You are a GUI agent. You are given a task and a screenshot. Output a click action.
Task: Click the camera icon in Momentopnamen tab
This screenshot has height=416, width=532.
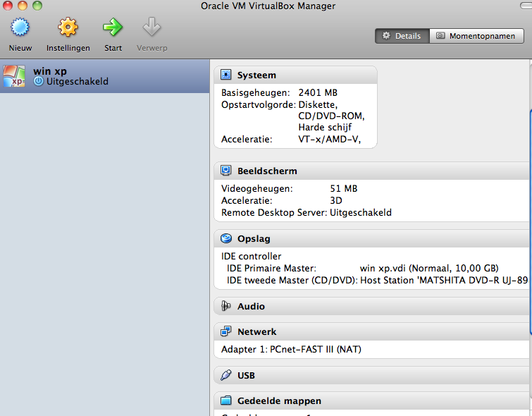pyautogui.click(x=440, y=36)
